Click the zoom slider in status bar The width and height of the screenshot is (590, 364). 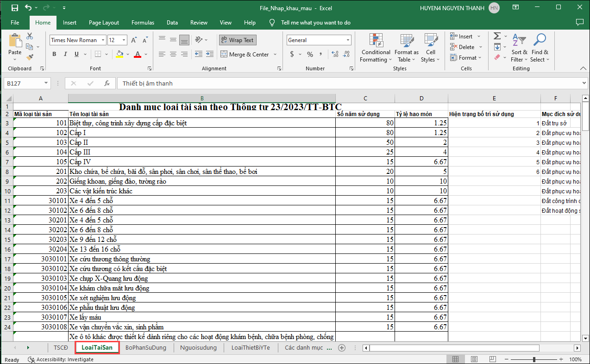pyautogui.click(x=534, y=359)
